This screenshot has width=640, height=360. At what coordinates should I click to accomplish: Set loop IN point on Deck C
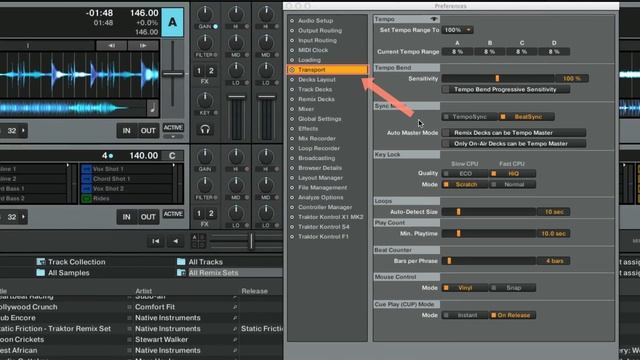(127, 217)
